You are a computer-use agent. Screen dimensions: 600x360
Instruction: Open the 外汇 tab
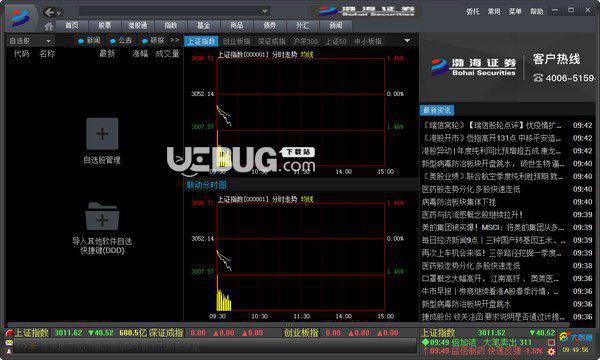302,26
